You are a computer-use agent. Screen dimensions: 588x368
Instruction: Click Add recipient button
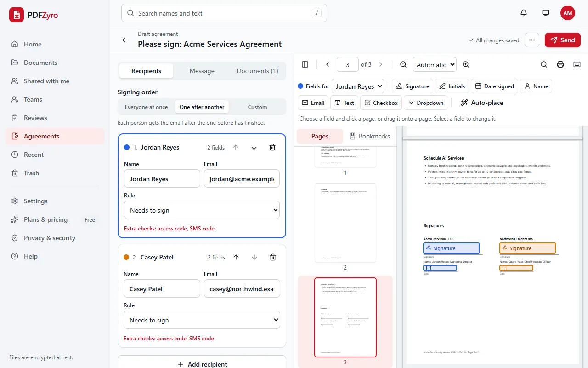point(202,364)
